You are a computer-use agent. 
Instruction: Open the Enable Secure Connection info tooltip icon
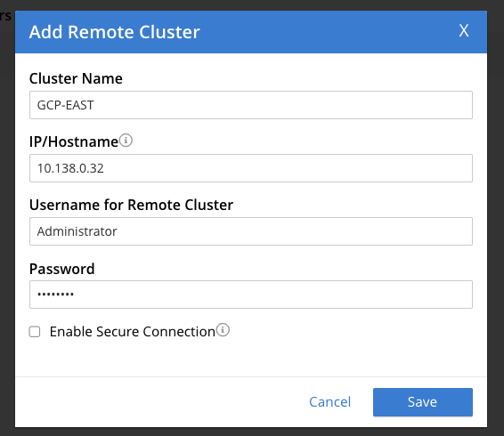pos(223,330)
